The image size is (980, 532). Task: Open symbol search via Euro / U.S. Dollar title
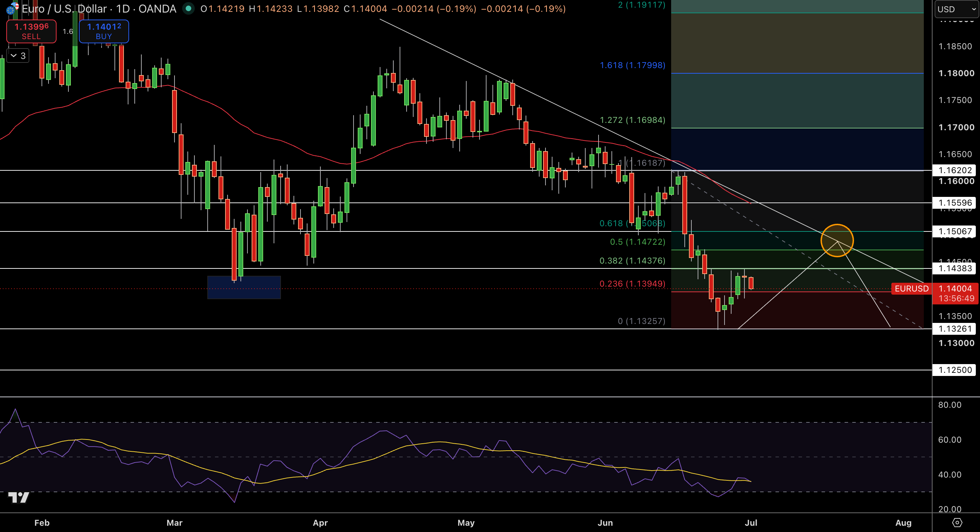click(64, 9)
